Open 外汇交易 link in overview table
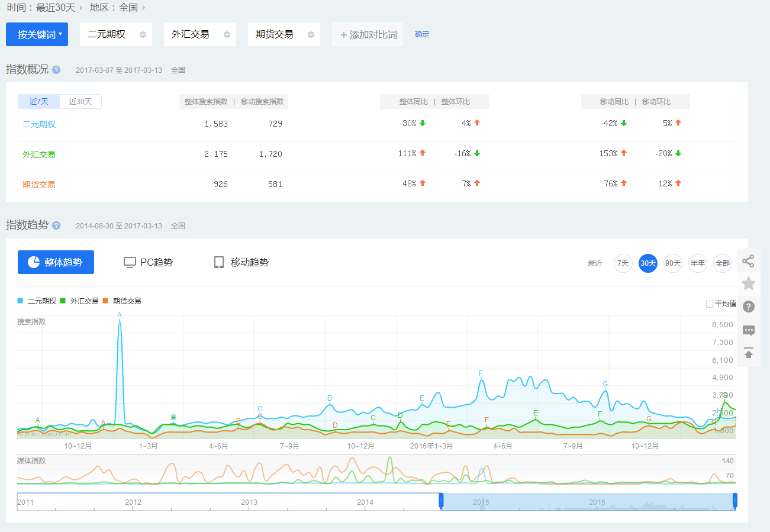Screen dimensions: 770x532 [x=39, y=154]
